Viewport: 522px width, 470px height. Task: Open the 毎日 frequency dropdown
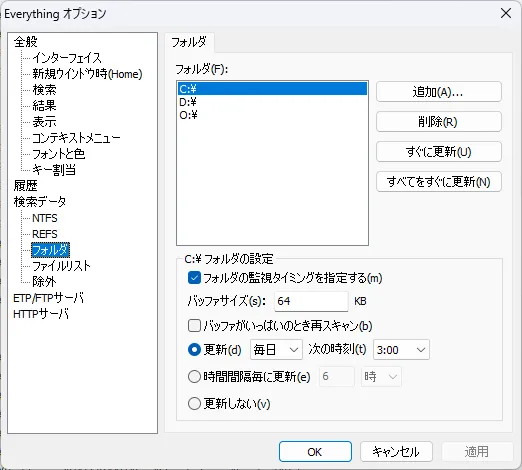tap(276, 350)
